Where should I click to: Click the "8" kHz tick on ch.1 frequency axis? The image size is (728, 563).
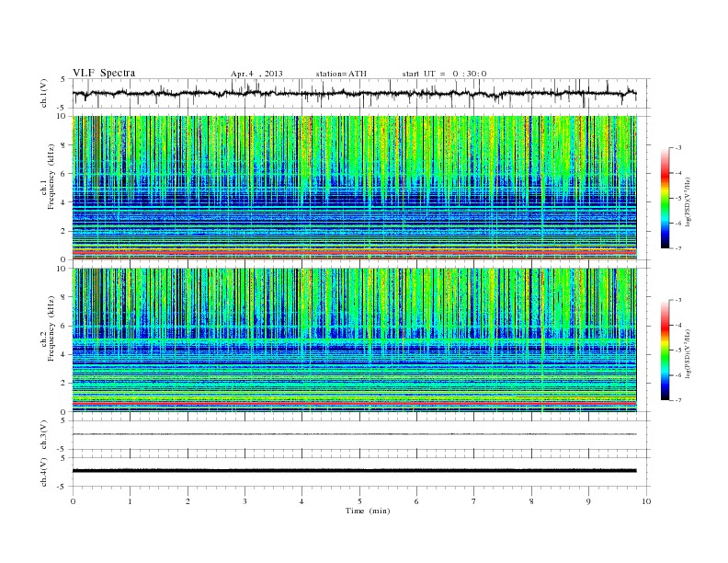tap(63, 145)
